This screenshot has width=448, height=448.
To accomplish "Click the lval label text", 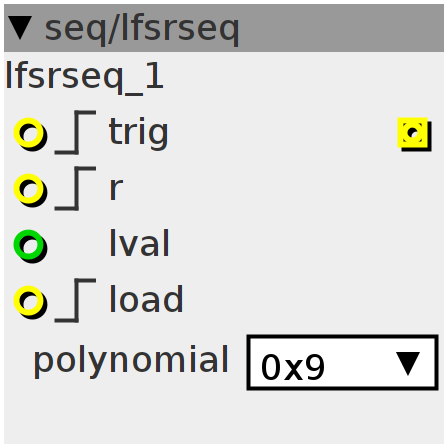I will [x=139, y=243].
